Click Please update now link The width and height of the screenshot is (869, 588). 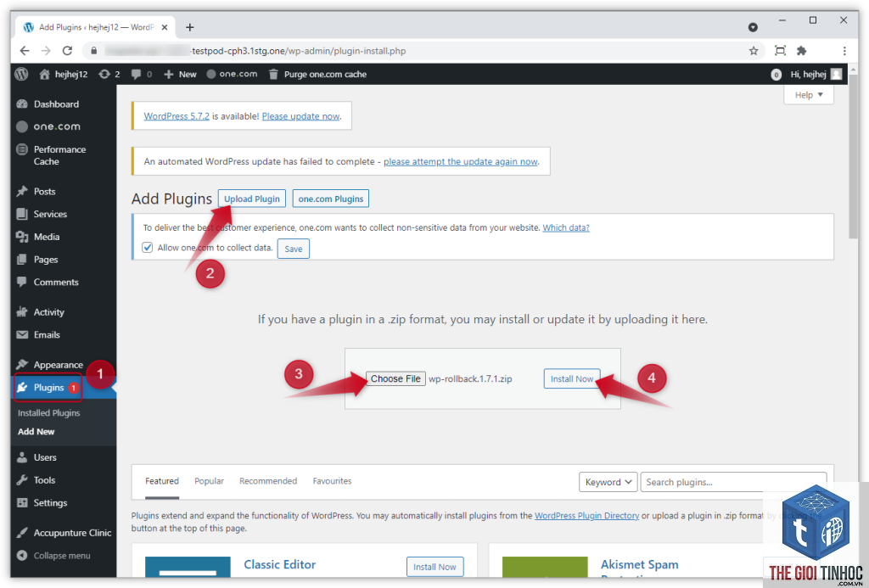point(301,116)
